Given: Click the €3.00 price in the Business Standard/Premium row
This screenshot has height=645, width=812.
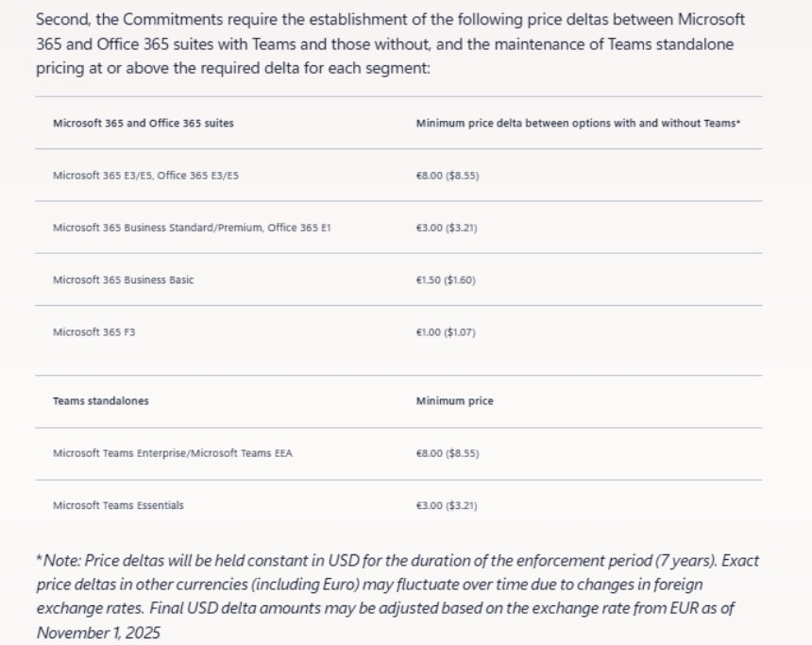Looking at the screenshot, I should click(447, 228).
